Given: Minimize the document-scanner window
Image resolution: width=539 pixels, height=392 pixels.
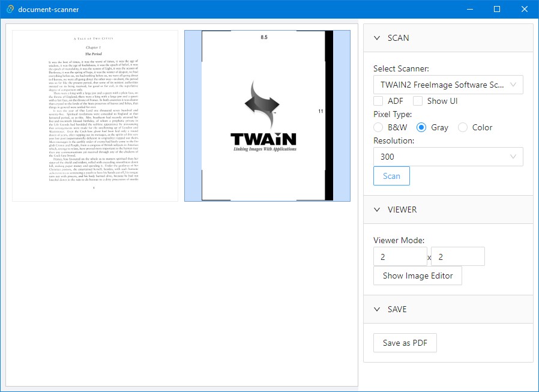Looking at the screenshot, I should (x=469, y=9).
